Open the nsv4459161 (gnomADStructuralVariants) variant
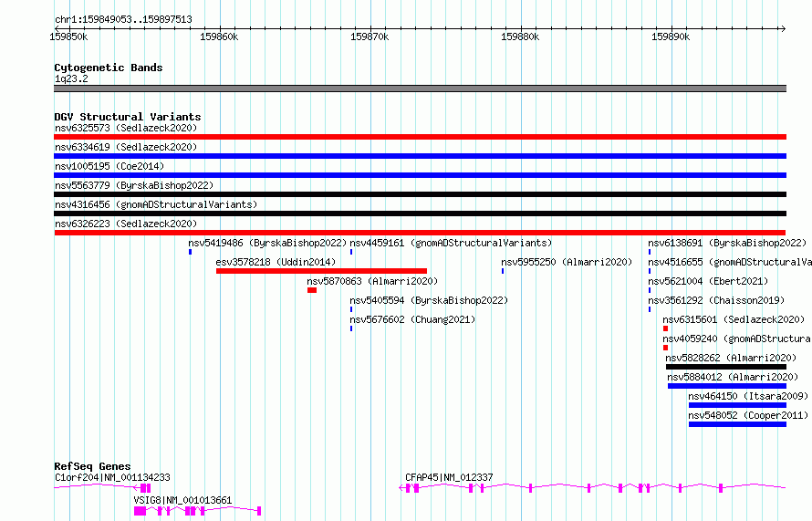This screenshot has height=521, width=812. click(451, 243)
